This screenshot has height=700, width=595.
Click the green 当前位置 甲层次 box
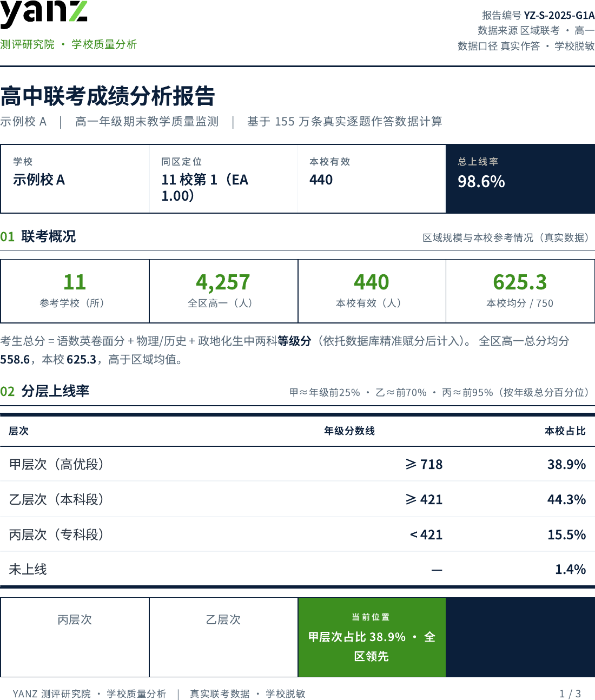point(372,637)
